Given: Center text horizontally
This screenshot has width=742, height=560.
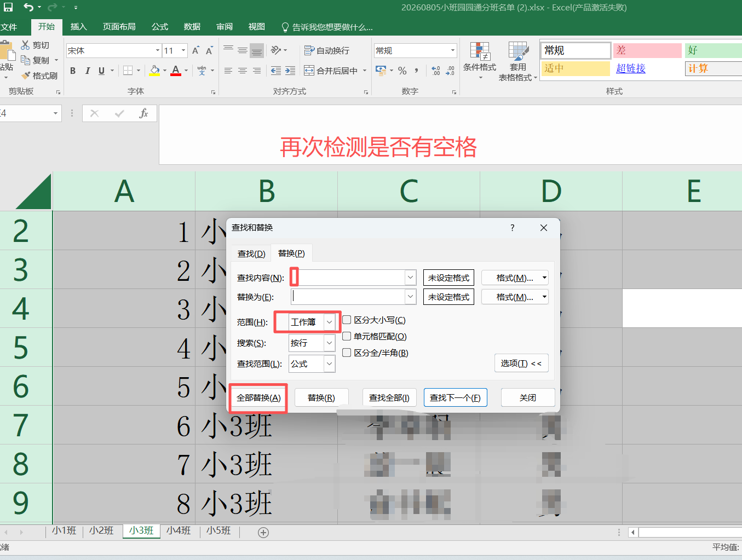Looking at the screenshot, I should (x=243, y=71).
